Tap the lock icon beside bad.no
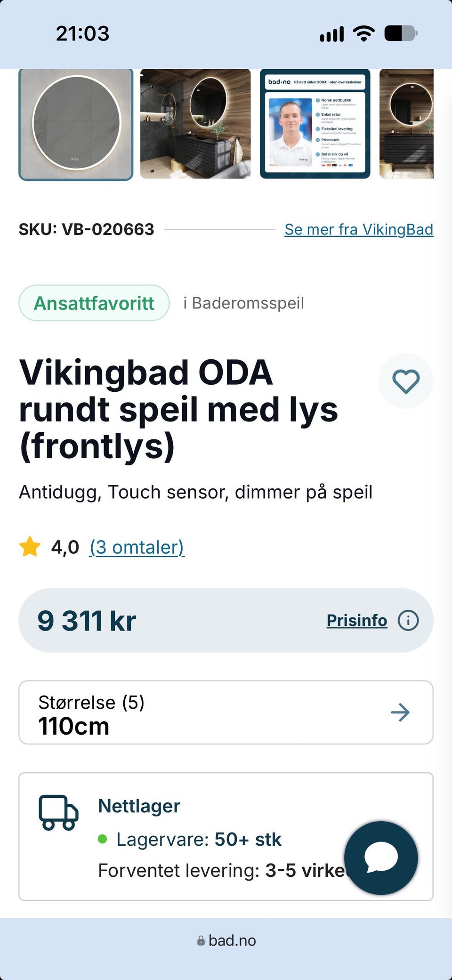This screenshot has width=452, height=980. (201, 940)
